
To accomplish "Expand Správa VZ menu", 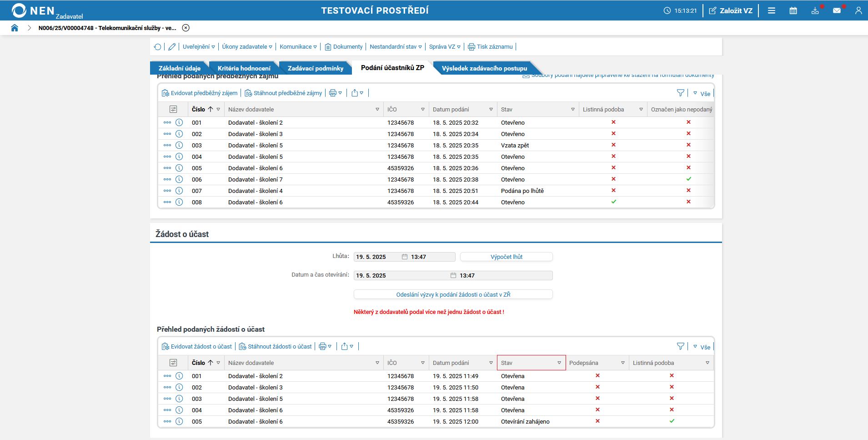I will pyautogui.click(x=445, y=47).
